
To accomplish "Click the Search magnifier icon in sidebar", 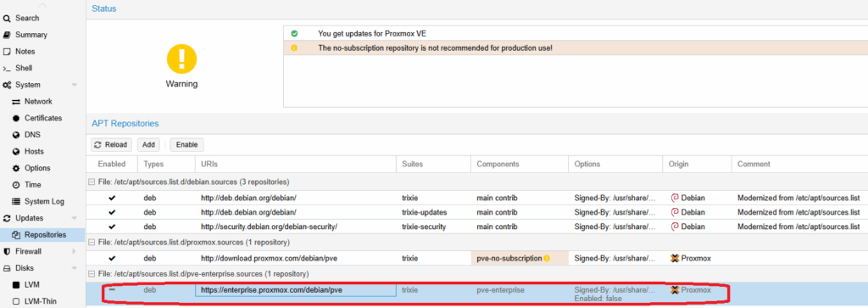I will click(x=7, y=19).
